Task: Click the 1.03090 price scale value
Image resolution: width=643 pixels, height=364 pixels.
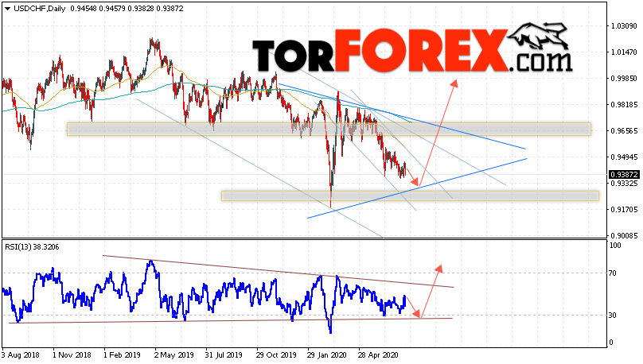Action: pos(624,26)
